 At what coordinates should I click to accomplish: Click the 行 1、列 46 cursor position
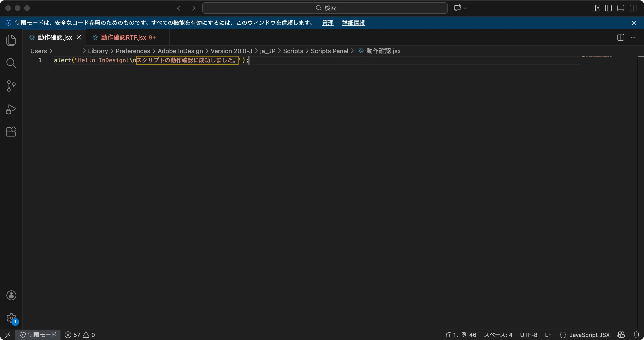pyautogui.click(x=460, y=335)
